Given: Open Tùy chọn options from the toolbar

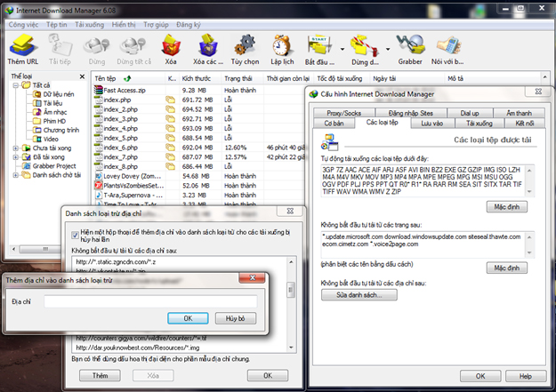Looking at the screenshot, I should point(245,44).
